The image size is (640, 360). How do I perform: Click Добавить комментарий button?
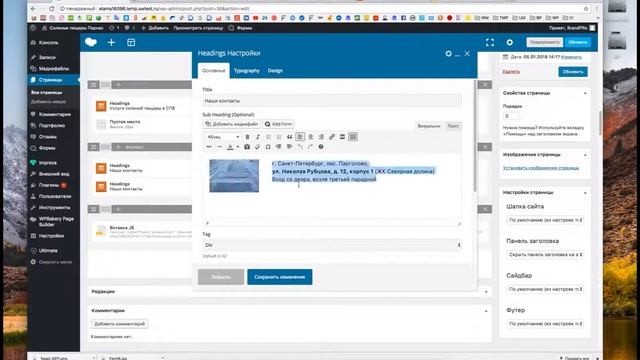click(x=120, y=324)
